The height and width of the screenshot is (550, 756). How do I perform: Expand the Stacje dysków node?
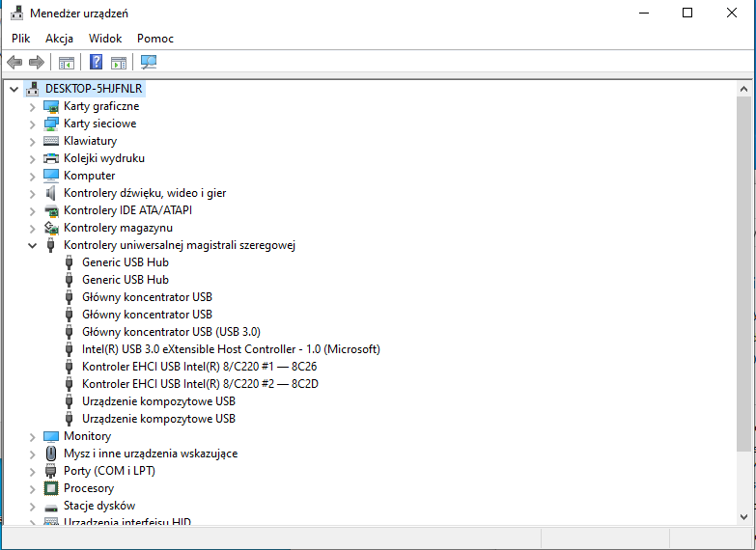pyautogui.click(x=32, y=507)
